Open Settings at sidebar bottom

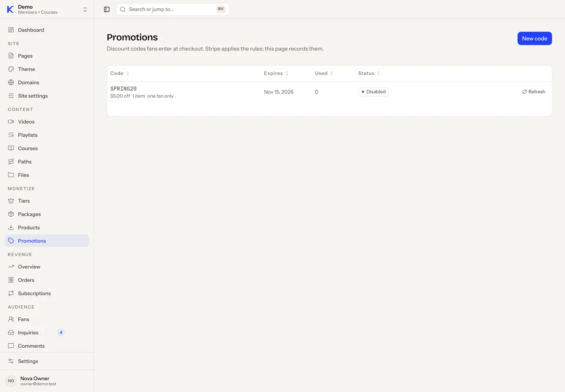coord(47,361)
